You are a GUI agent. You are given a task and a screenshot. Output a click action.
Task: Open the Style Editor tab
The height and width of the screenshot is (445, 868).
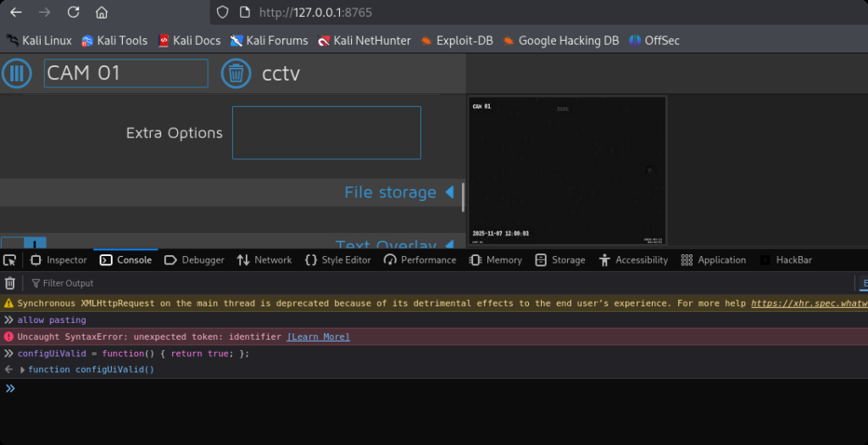coord(337,260)
